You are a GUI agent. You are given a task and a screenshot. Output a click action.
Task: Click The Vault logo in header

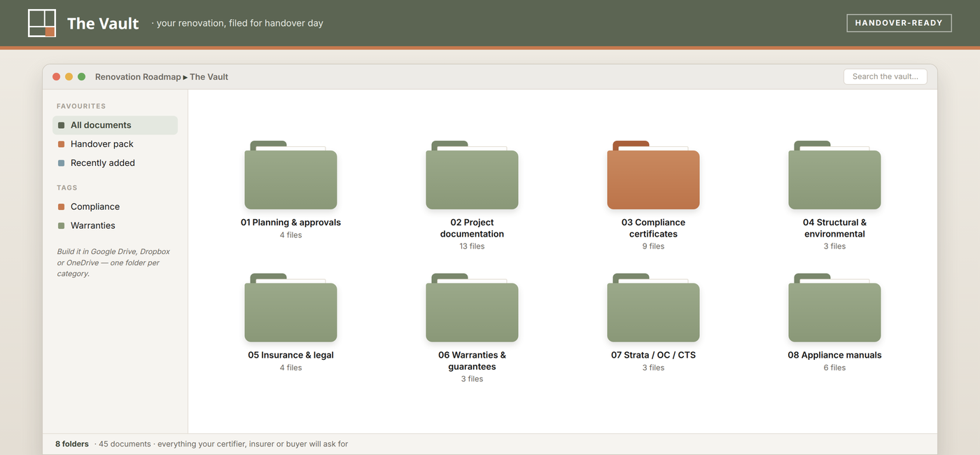click(42, 23)
